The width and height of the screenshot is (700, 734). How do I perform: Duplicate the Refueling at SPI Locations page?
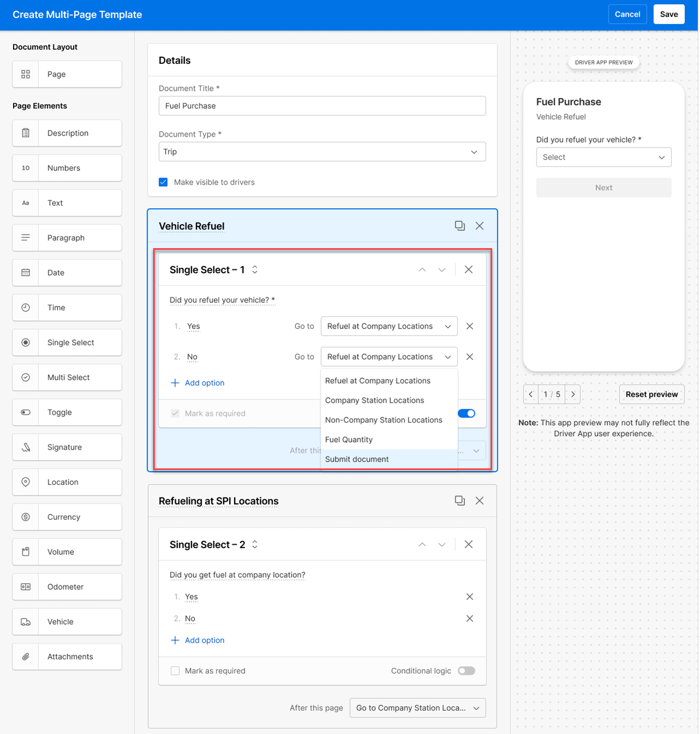pyautogui.click(x=460, y=501)
